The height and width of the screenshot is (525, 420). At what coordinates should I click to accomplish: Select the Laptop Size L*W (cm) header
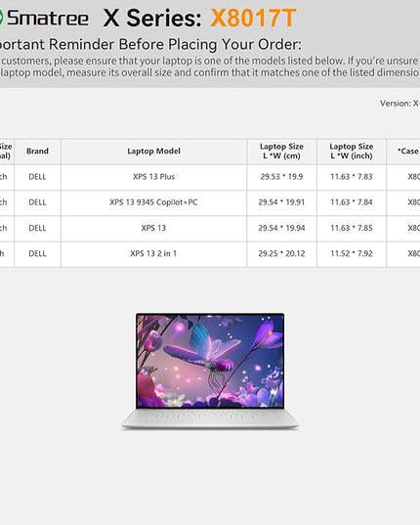pyautogui.click(x=281, y=152)
